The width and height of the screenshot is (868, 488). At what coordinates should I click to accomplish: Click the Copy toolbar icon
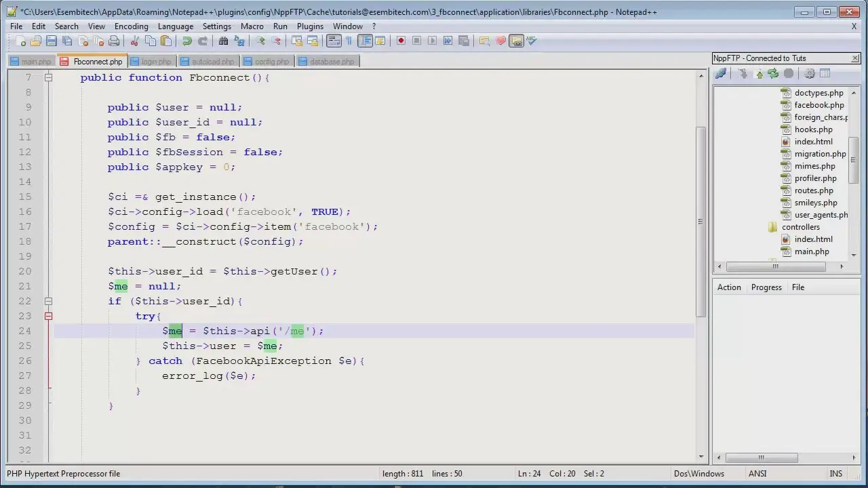(151, 41)
